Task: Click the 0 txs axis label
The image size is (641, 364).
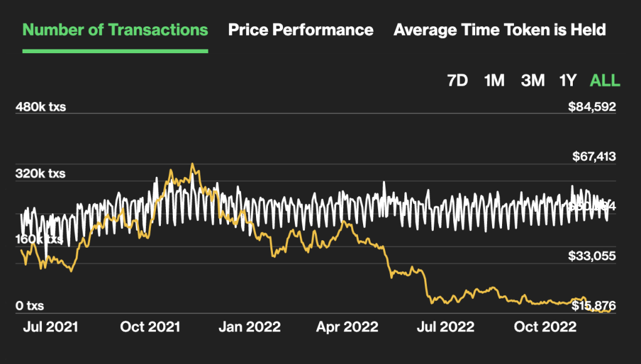Action: pyautogui.click(x=29, y=306)
